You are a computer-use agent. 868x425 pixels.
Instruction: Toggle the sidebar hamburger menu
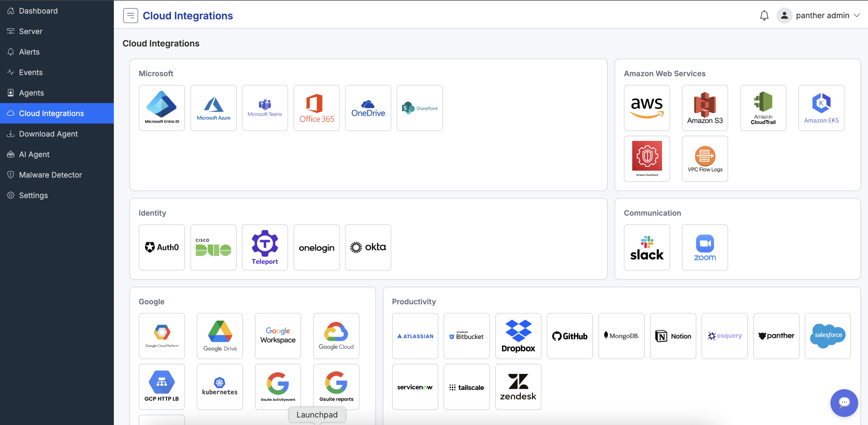[130, 16]
